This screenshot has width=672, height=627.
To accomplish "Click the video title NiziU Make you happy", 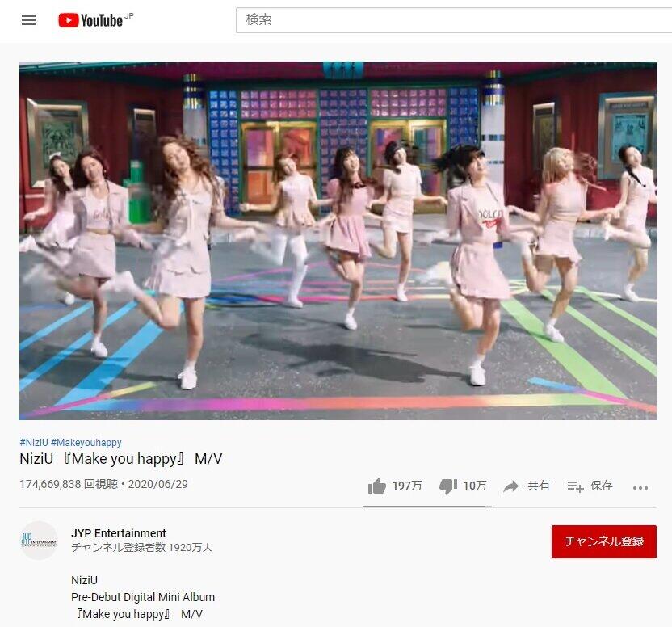I will 121,459.
